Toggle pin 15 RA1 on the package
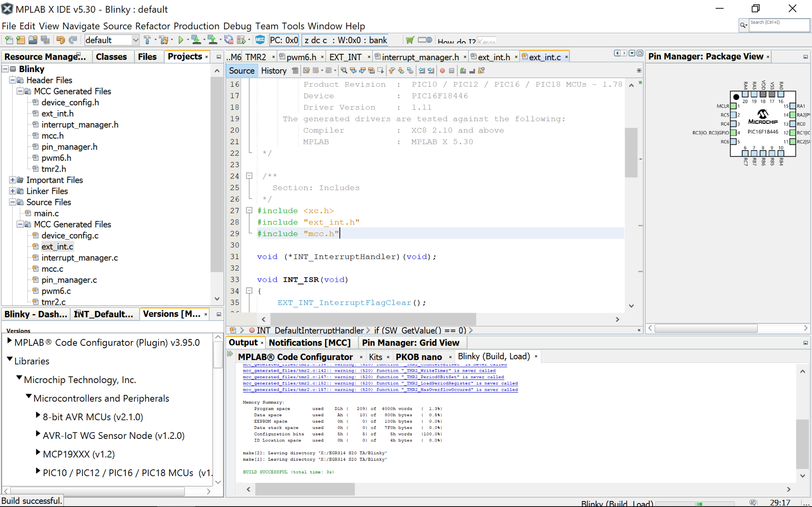 point(793,106)
